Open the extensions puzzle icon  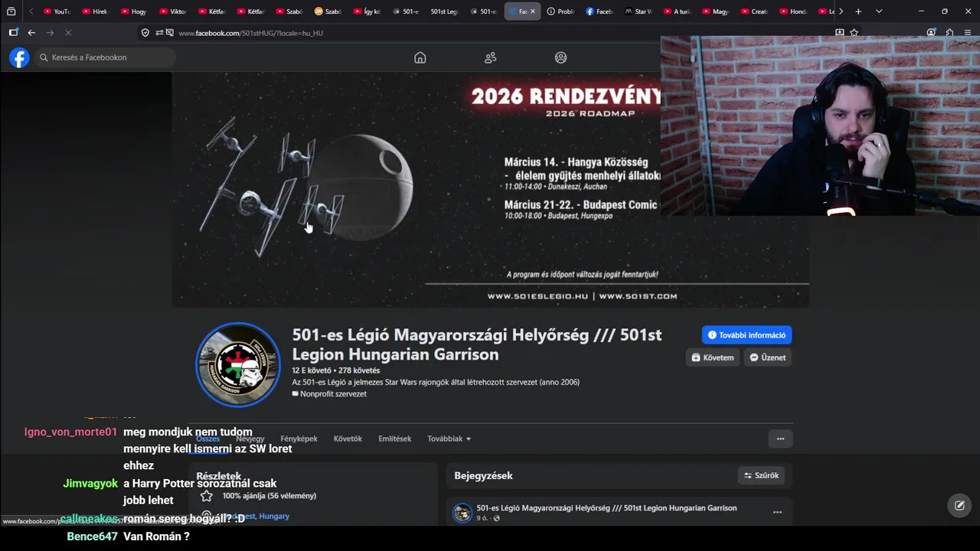point(949,33)
